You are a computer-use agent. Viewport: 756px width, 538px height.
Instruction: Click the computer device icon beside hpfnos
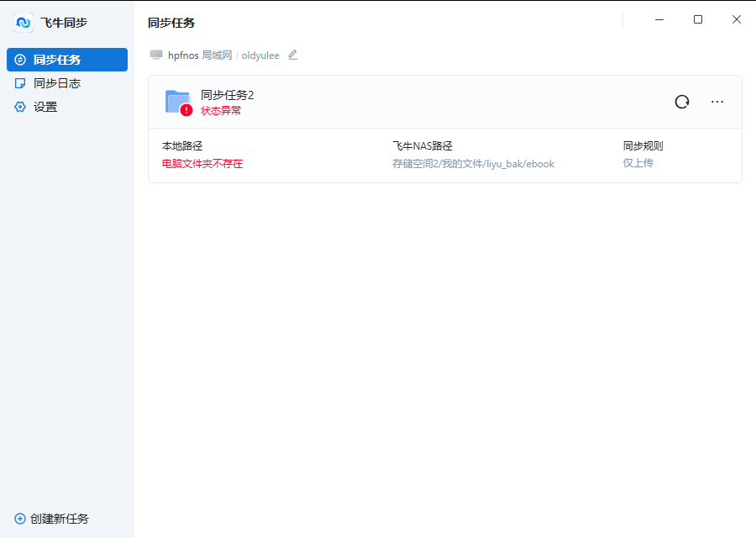coord(155,55)
